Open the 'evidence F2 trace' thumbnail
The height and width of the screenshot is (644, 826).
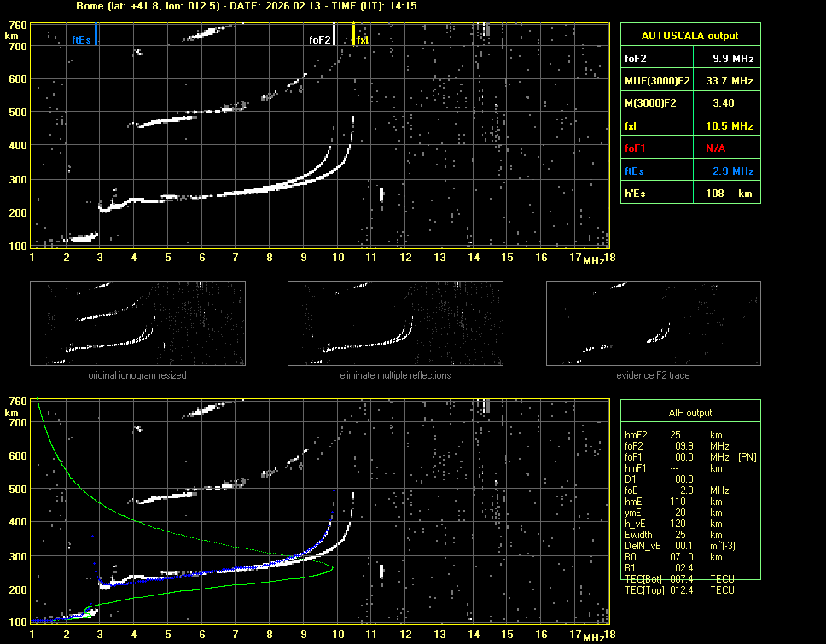coord(653,323)
